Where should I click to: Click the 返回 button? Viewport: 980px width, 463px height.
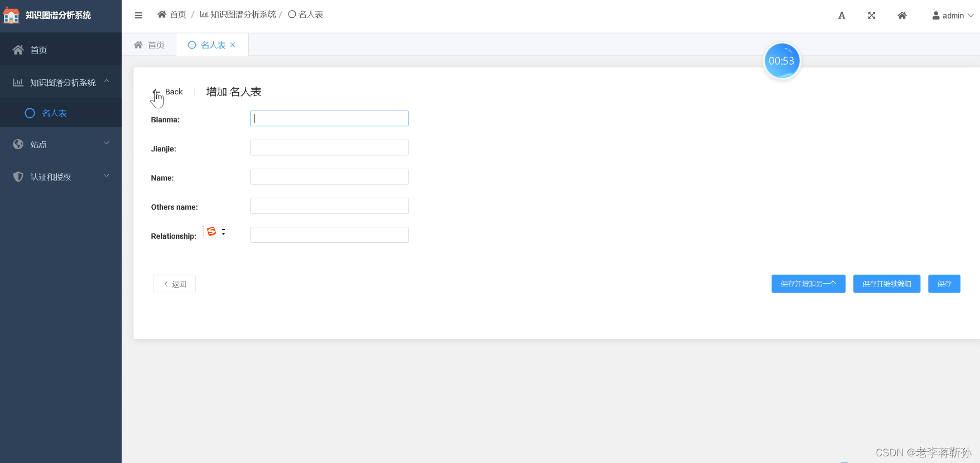(175, 284)
